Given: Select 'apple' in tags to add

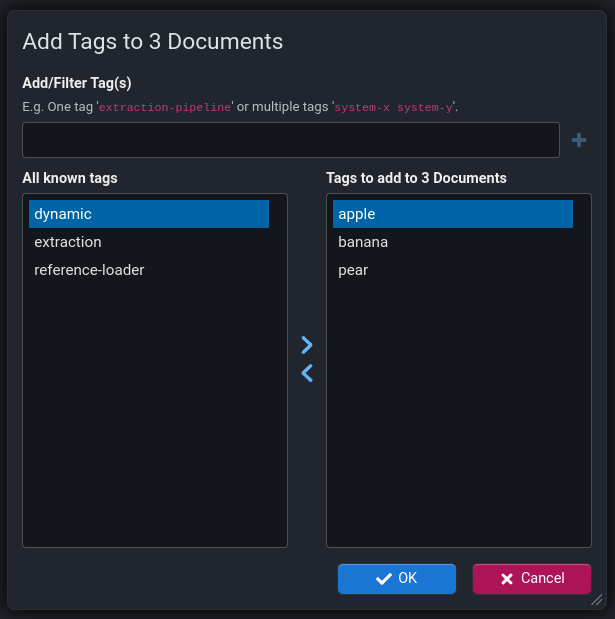Looking at the screenshot, I should click(x=452, y=214).
